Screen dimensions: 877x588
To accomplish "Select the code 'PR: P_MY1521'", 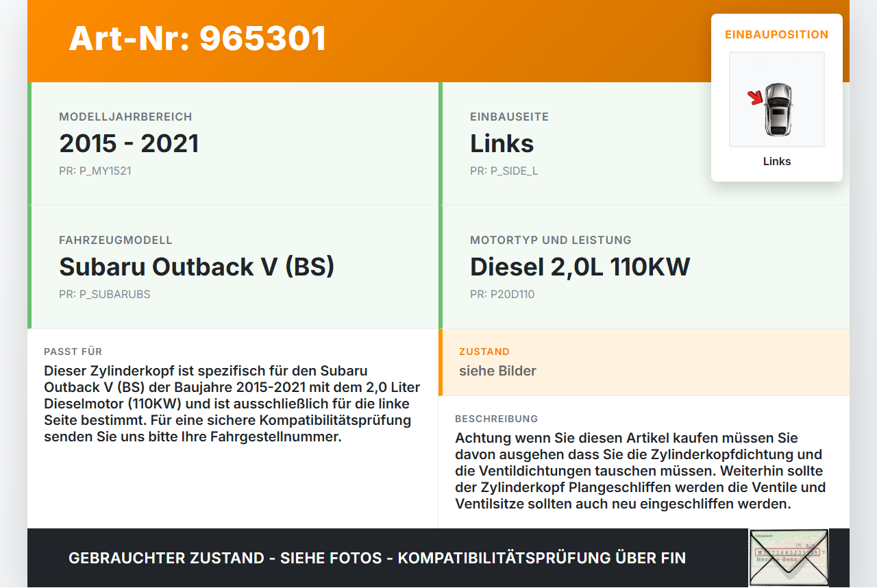I will tap(95, 171).
